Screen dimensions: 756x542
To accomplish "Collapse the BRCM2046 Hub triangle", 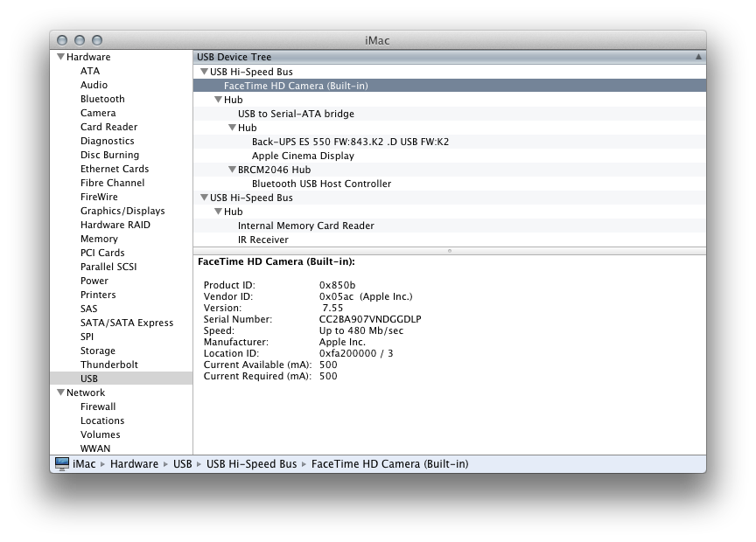I will [x=233, y=170].
